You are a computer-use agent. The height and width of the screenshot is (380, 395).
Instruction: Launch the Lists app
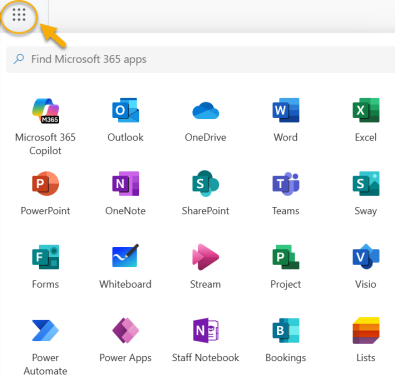tap(366, 330)
